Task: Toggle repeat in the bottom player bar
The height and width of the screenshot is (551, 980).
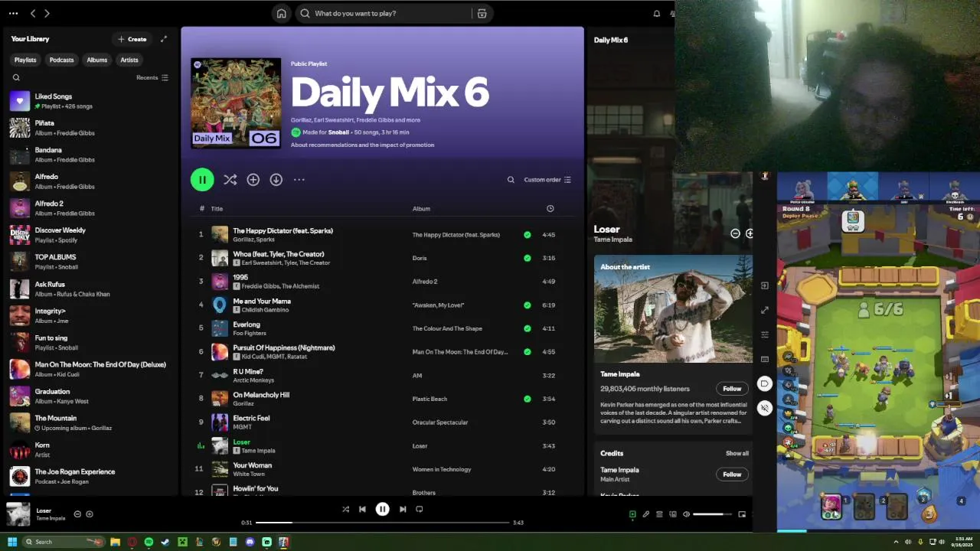Action: tap(419, 509)
